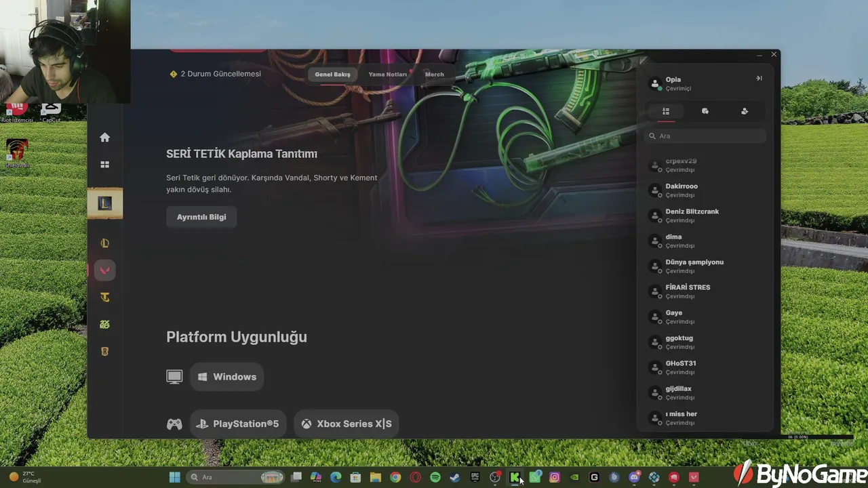The image size is (868, 488).
Task: Click the Windows platform chip
Action: [227, 377]
